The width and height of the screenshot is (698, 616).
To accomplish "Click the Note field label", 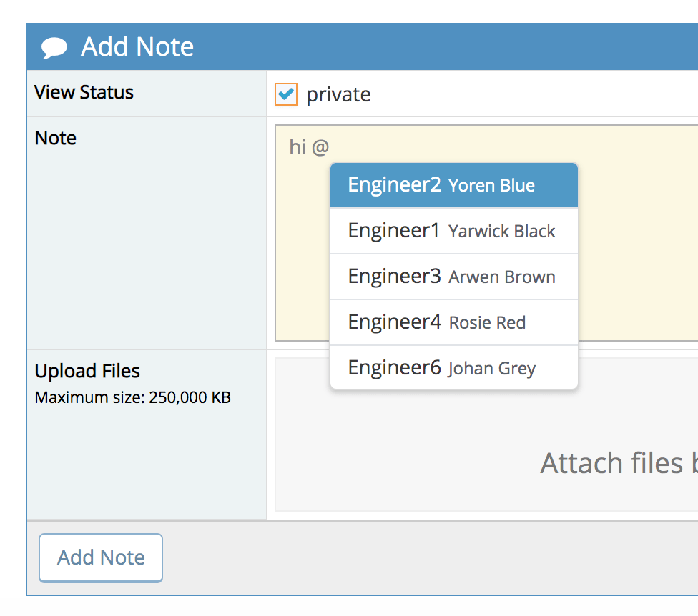I will point(56,138).
